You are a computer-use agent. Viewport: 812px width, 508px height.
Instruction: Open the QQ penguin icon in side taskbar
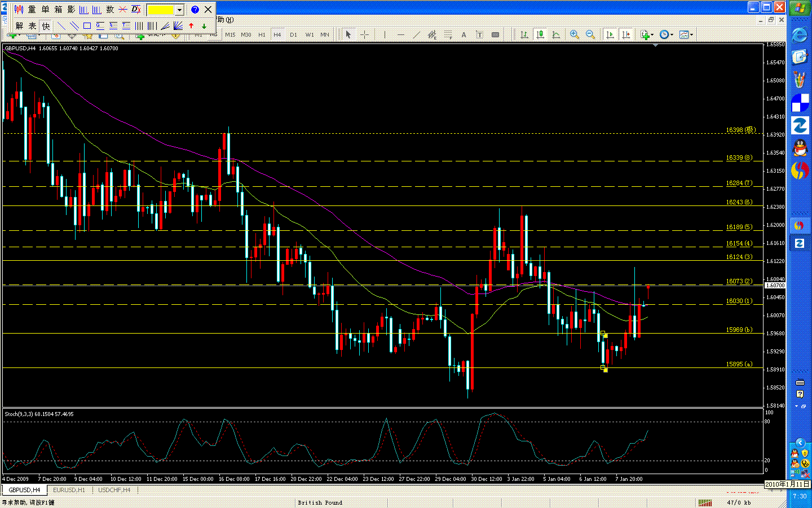(x=800, y=148)
